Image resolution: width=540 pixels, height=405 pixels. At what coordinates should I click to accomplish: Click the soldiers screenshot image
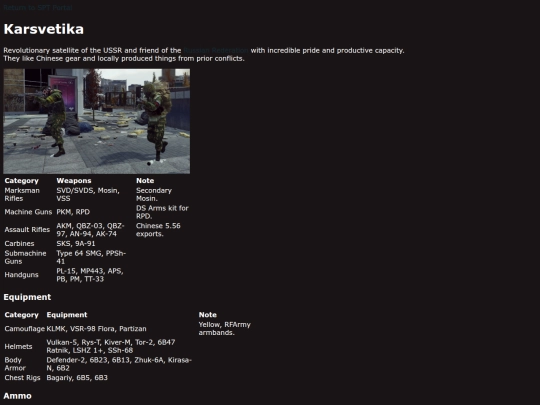(97, 121)
